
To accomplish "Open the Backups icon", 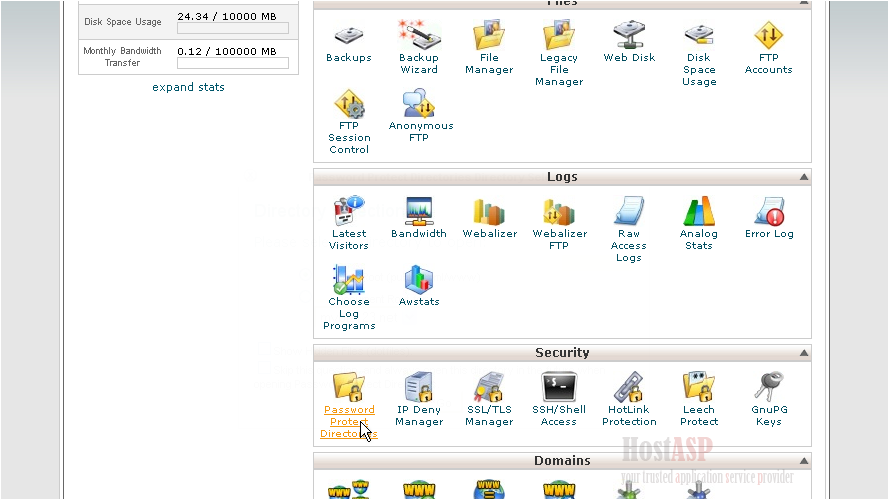I will point(348,36).
